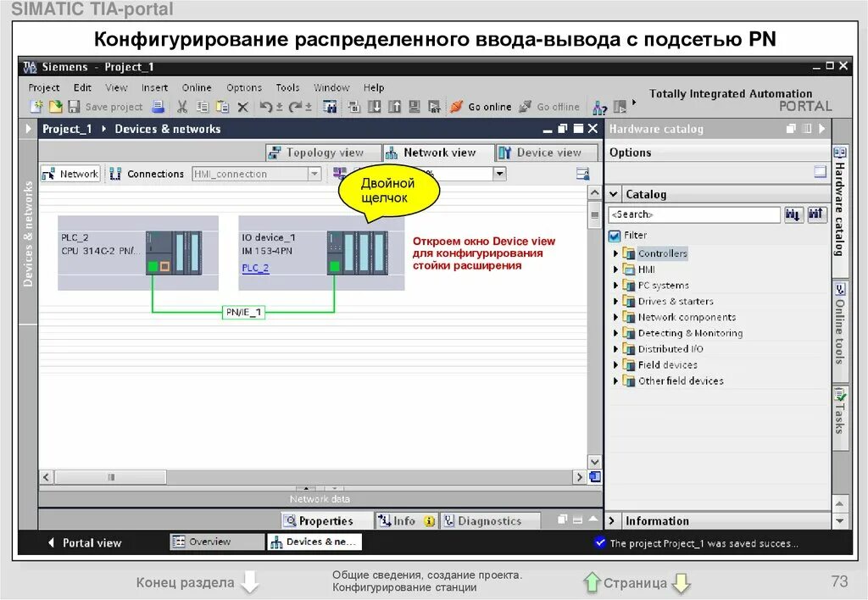Image resolution: width=868 pixels, height=600 pixels.
Task: Expand the Information section
Action: coord(612,521)
